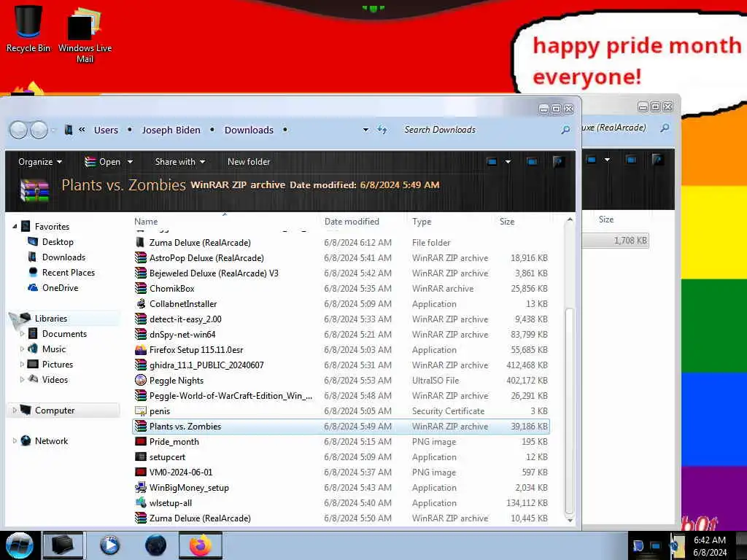The image size is (747, 560).
Task: Click Downloads in the breadcrumb path
Action: tap(249, 130)
